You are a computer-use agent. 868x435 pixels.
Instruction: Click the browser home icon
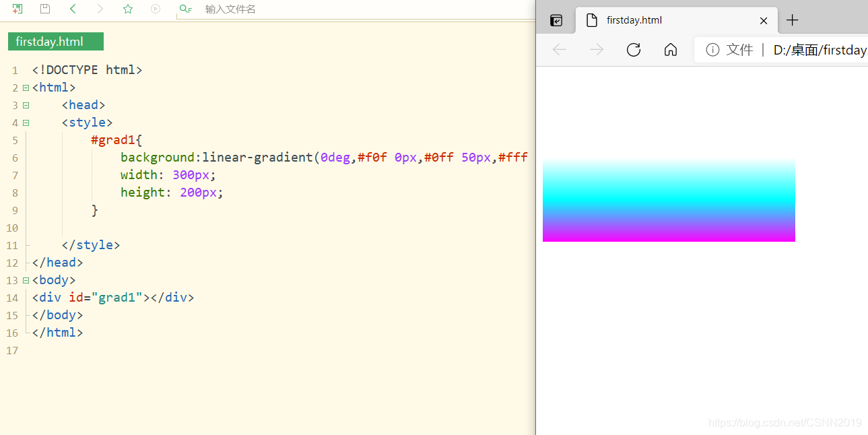point(671,50)
